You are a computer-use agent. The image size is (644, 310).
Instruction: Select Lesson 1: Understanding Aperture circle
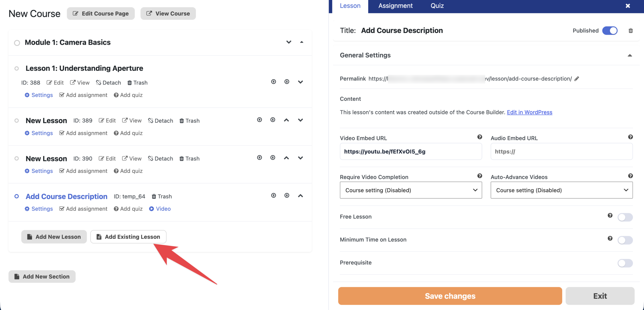pyautogui.click(x=17, y=68)
